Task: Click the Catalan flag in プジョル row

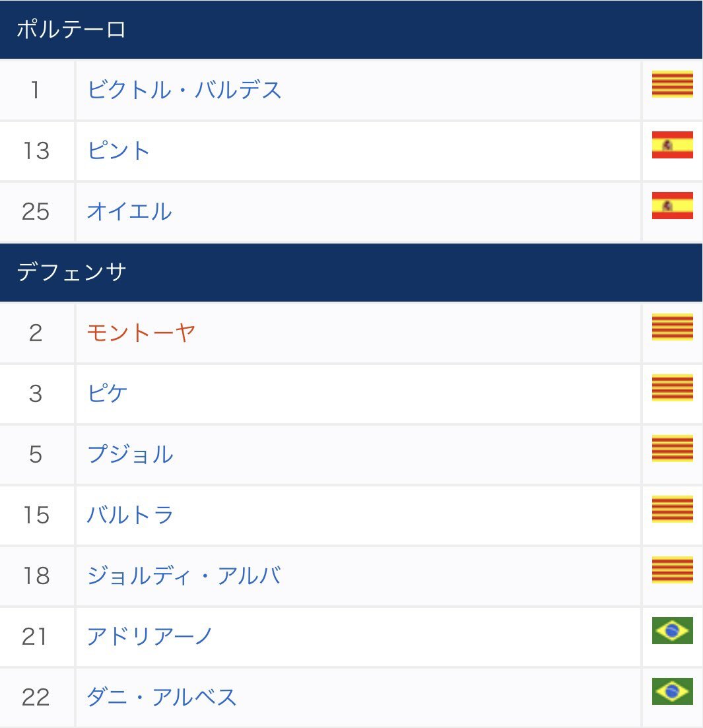Action: [672, 449]
